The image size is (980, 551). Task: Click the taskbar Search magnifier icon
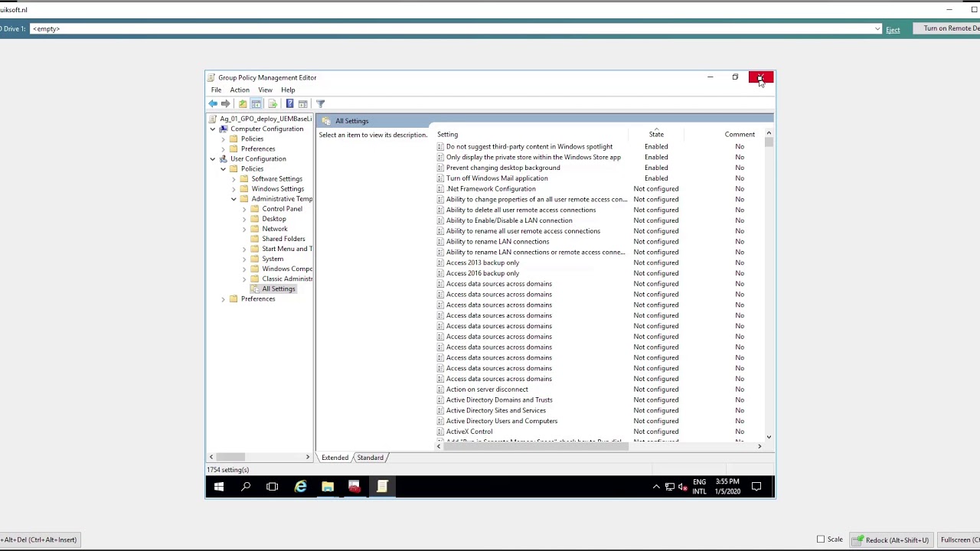(x=246, y=487)
